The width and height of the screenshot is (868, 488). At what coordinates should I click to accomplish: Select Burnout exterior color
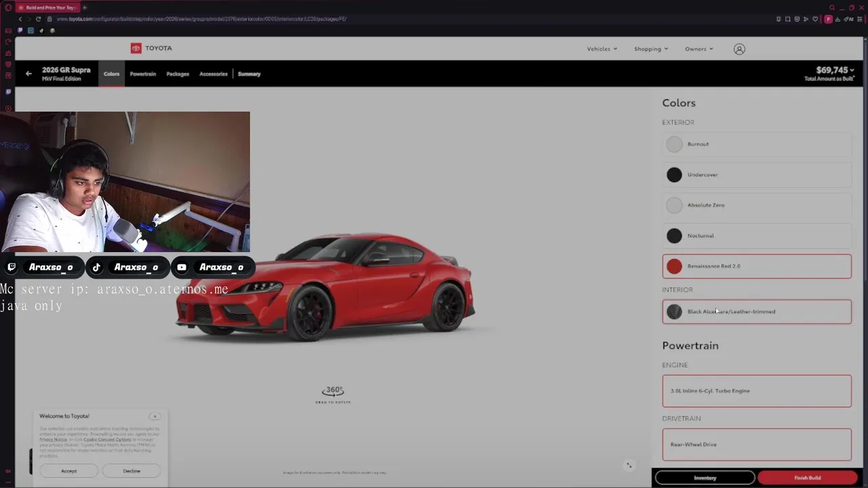(x=757, y=144)
